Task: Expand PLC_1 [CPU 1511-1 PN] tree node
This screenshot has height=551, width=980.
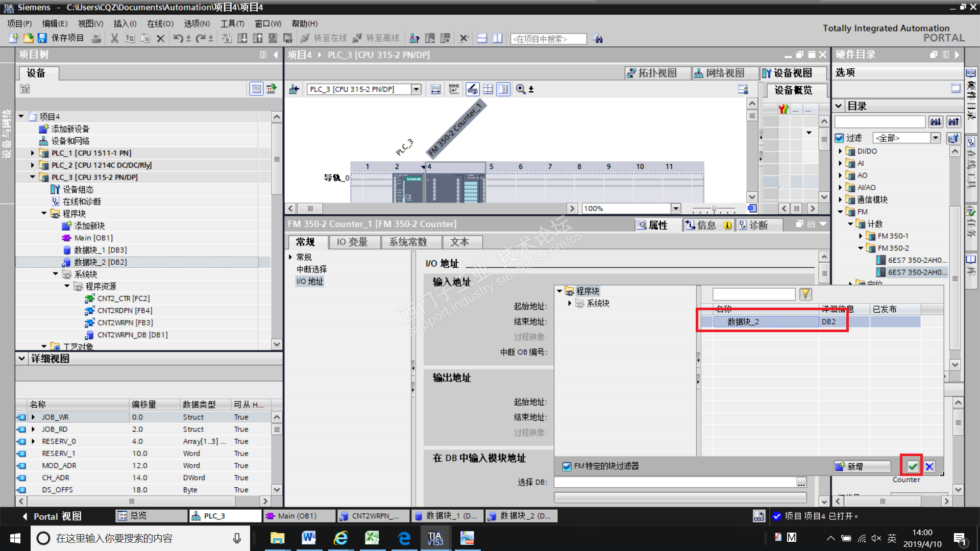Action: 33,153
